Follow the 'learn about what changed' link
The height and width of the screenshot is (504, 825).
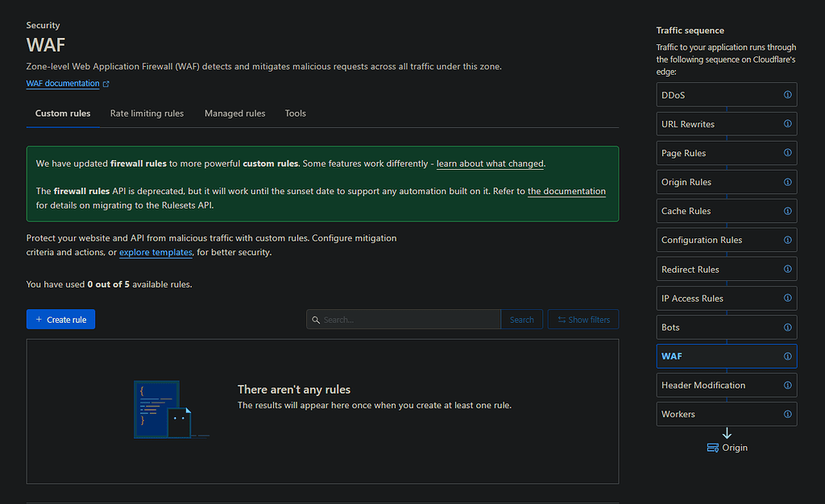[490, 163]
